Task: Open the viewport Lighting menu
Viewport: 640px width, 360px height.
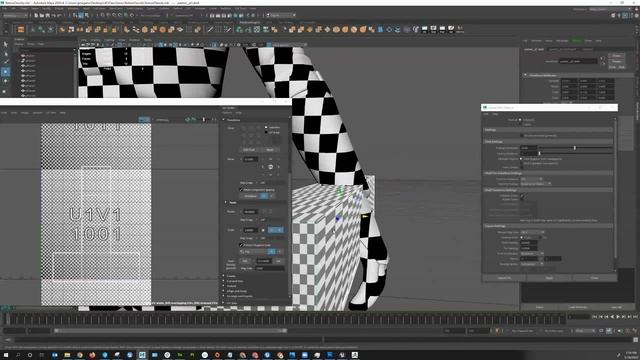Action: click(x=109, y=40)
